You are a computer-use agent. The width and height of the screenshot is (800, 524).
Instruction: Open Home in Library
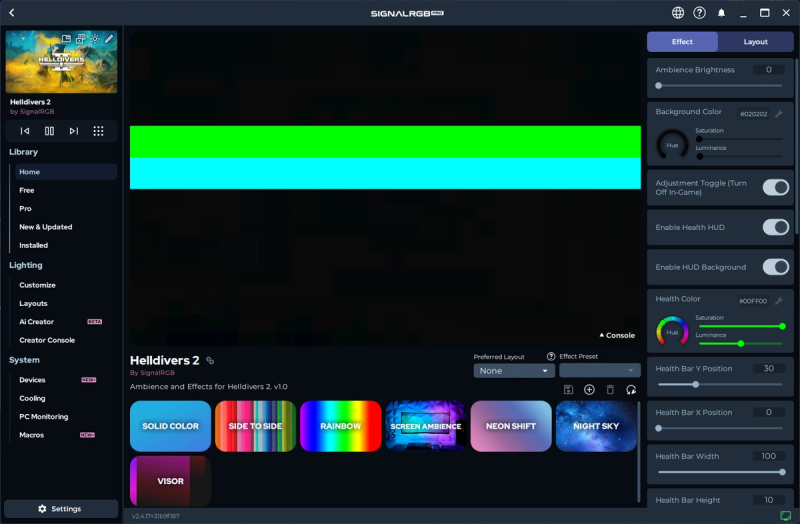[65, 172]
